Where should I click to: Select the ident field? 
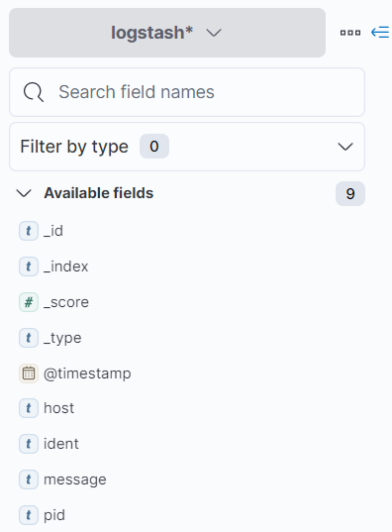pos(61,444)
